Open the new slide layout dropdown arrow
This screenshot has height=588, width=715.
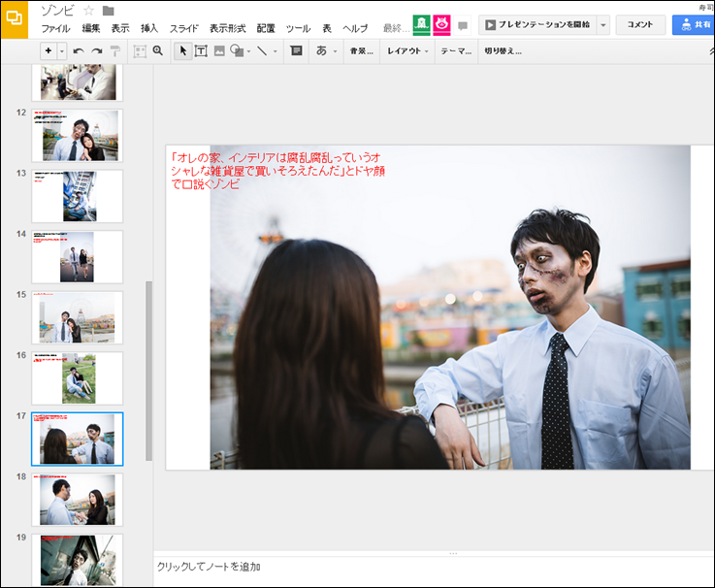tap(62, 51)
